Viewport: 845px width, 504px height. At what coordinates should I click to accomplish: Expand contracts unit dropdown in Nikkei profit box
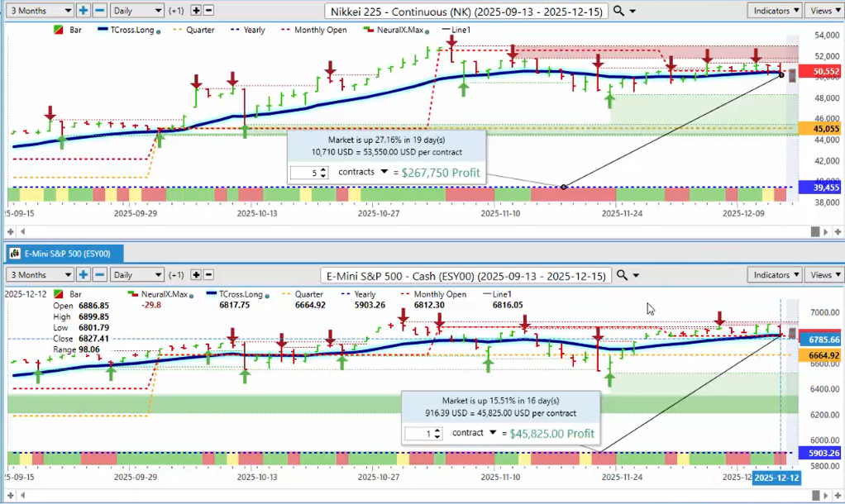point(384,173)
